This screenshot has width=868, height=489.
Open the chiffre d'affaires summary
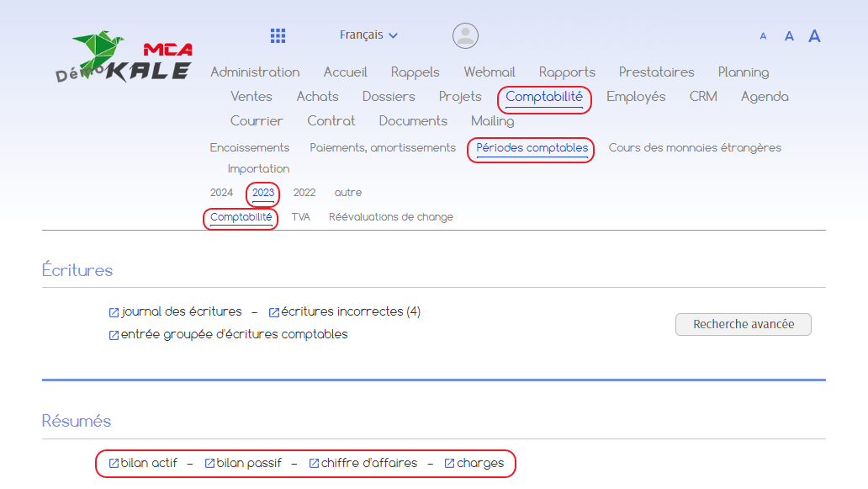(368, 463)
